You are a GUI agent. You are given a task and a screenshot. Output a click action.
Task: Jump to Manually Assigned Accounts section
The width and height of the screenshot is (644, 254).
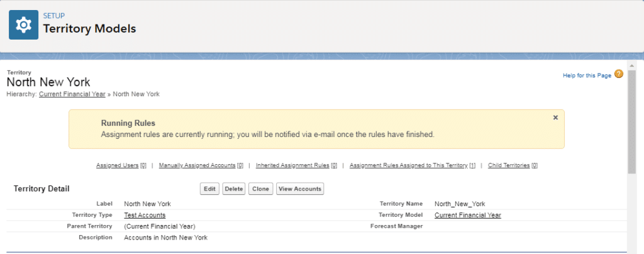[x=201, y=165]
